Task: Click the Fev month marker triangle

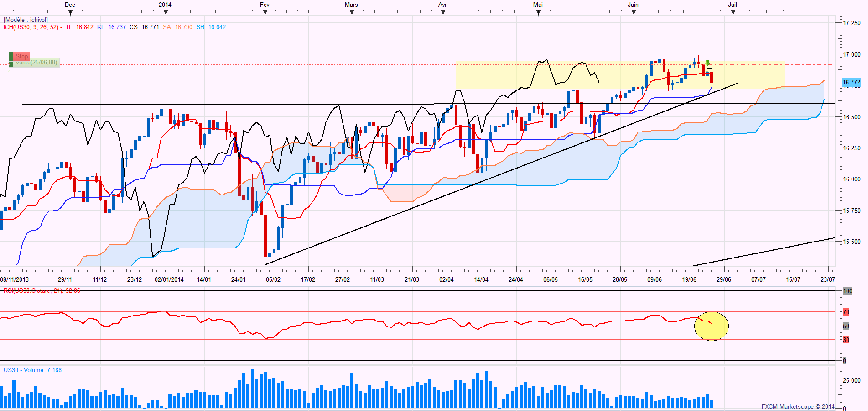Action: (x=265, y=13)
